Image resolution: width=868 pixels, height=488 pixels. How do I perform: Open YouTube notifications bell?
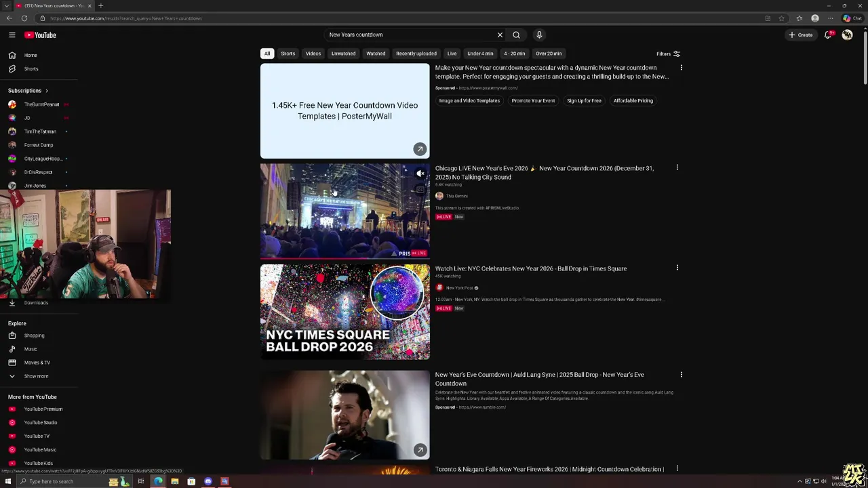click(828, 35)
